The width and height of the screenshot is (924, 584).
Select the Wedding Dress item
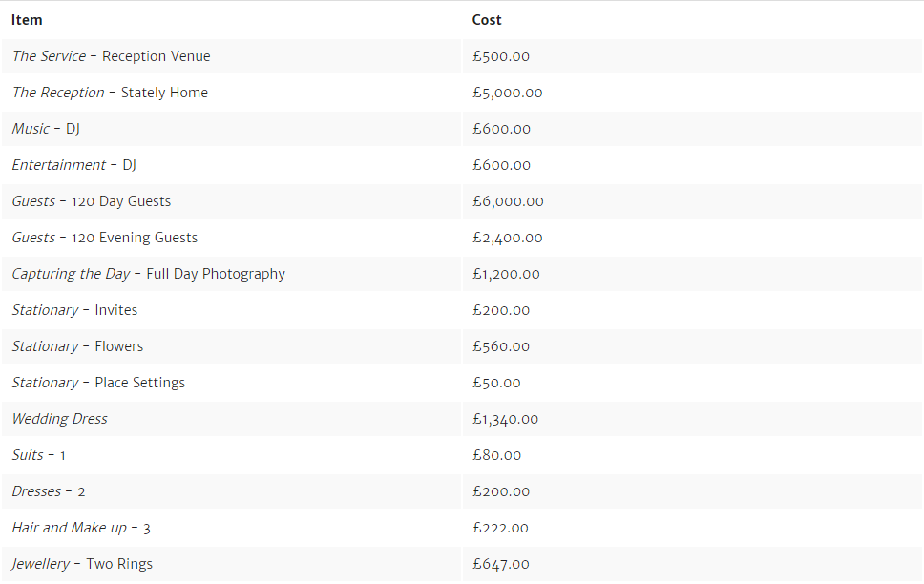coord(59,419)
